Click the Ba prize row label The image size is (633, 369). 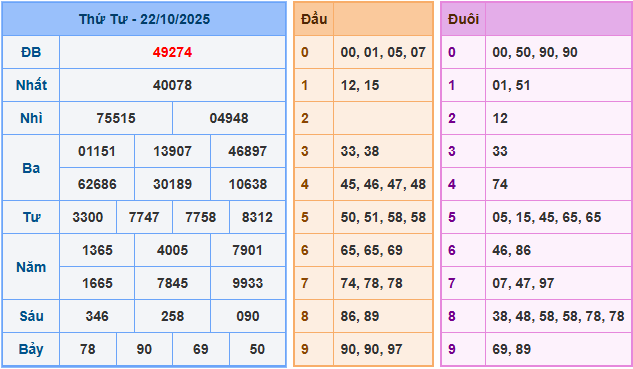click(31, 168)
